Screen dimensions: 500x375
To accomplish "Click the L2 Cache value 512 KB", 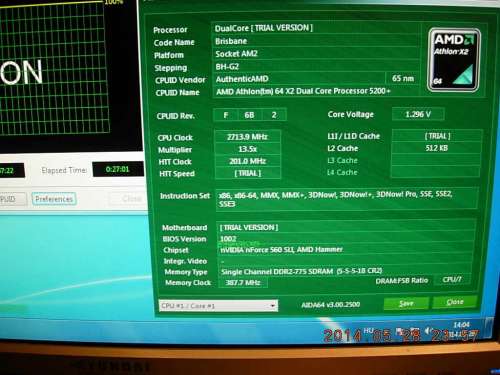I will click(436, 148).
